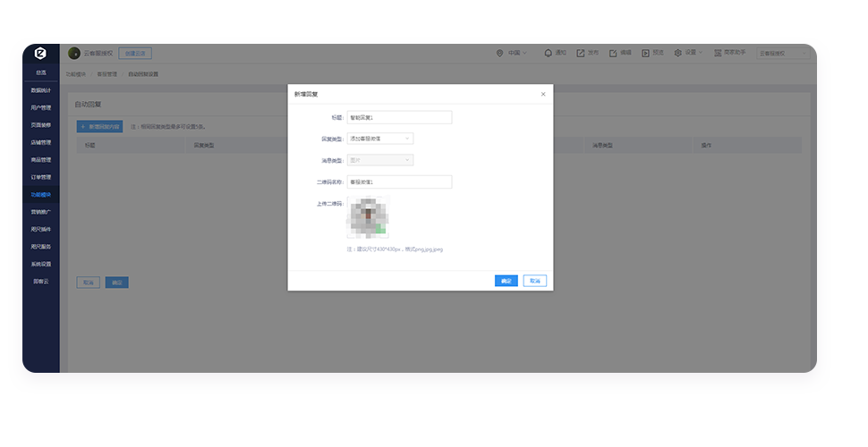Image resolution: width=868 pixels, height=447 pixels.
Task: Open 订单管理 in the sidebar
Action: pos(41,177)
